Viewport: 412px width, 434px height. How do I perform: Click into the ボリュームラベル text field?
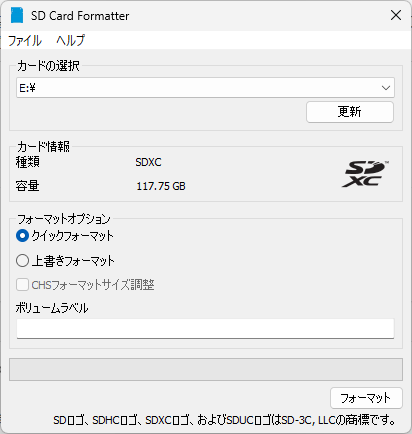point(205,329)
